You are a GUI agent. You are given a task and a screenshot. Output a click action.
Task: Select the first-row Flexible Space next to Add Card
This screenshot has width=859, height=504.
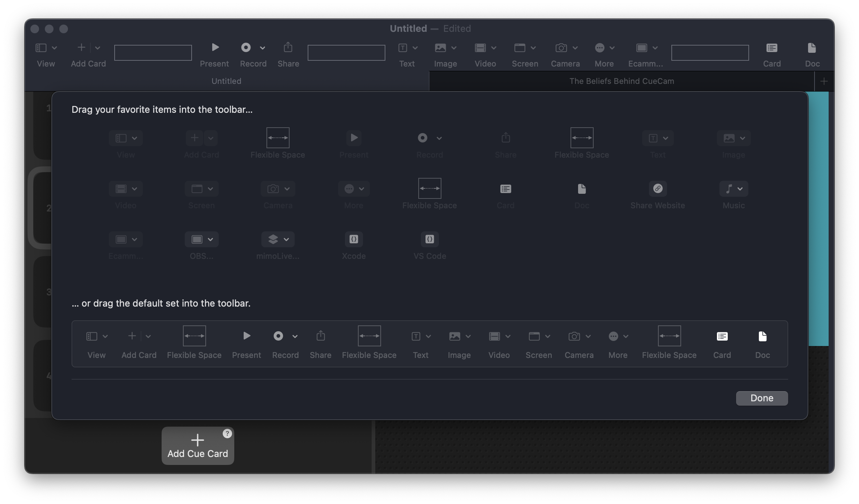click(278, 144)
